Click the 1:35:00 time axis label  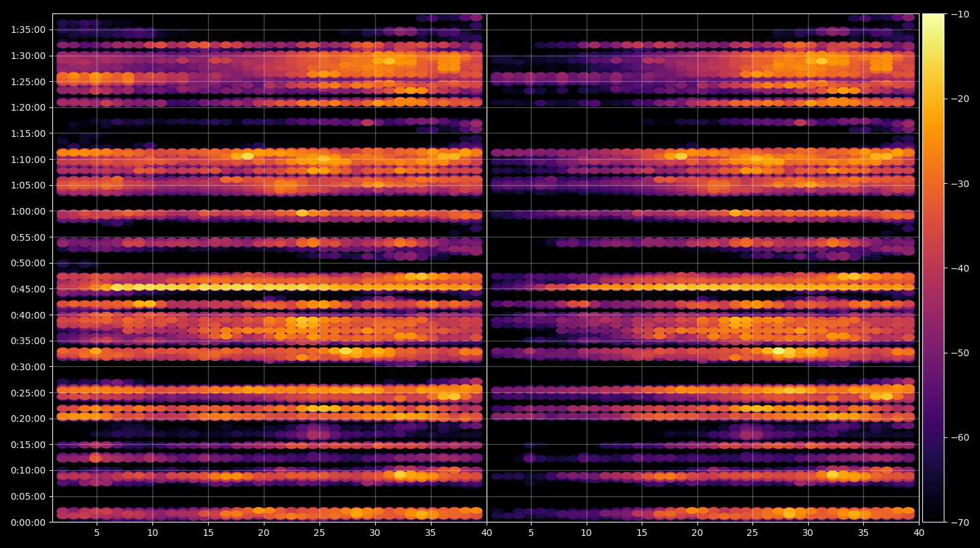[28, 30]
